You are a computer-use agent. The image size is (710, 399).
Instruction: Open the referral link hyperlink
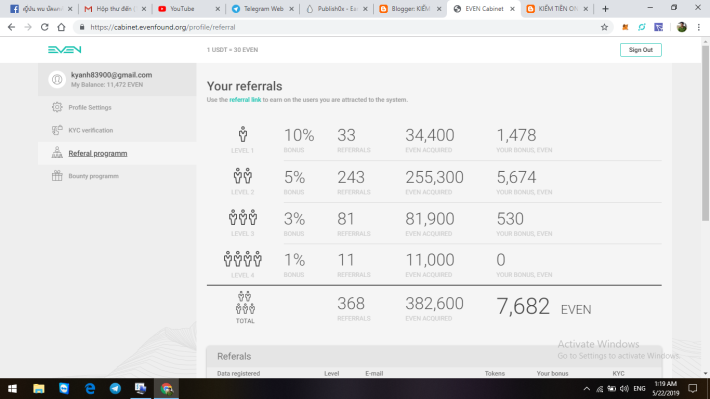click(x=245, y=100)
